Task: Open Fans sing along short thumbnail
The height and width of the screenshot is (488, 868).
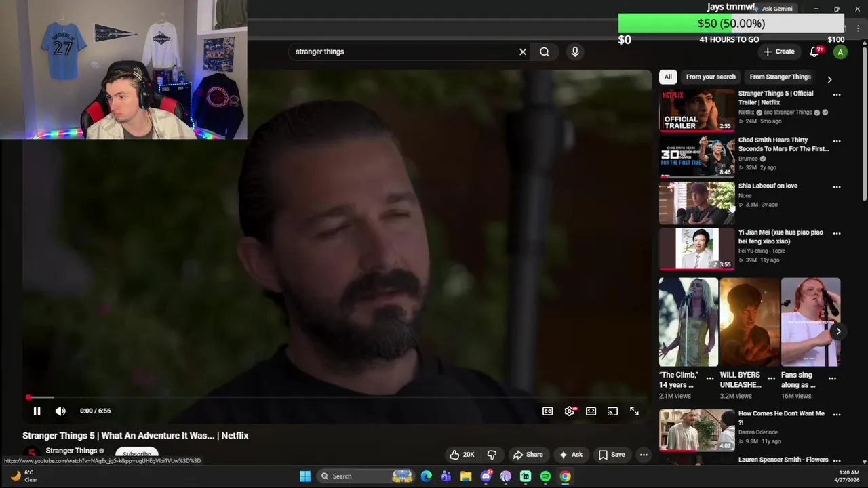Action: pos(810,322)
